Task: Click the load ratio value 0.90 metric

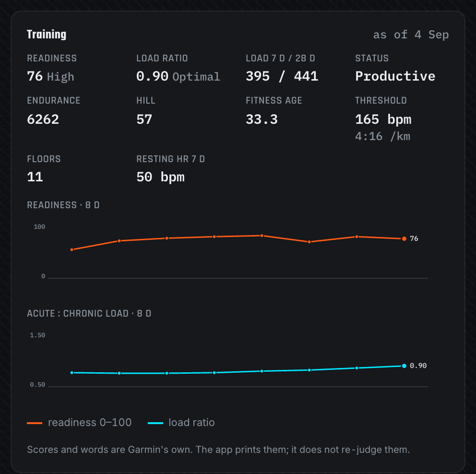Action: pyautogui.click(x=153, y=76)
